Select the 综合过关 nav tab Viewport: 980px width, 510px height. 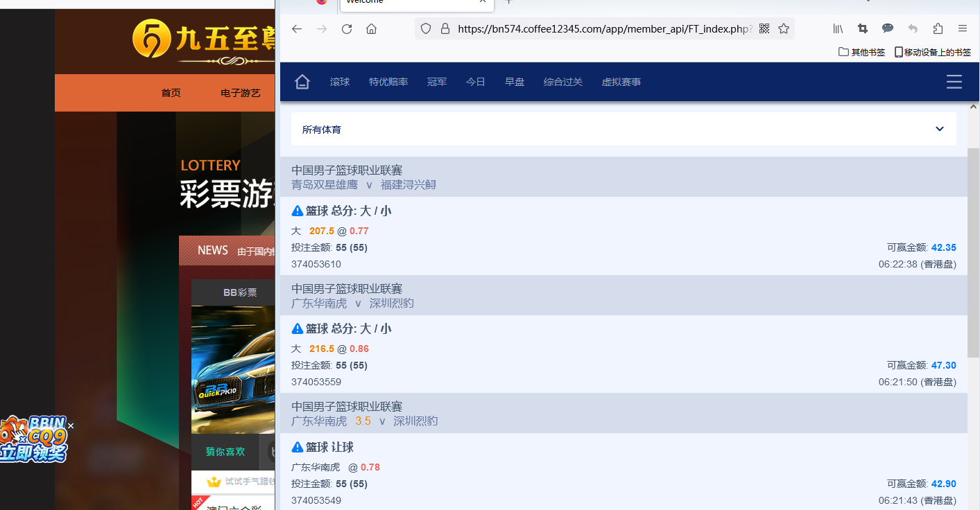point(563,82)
